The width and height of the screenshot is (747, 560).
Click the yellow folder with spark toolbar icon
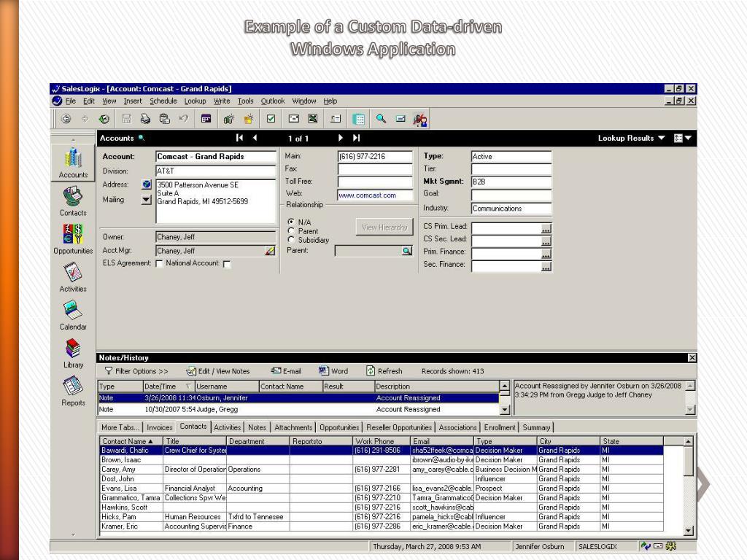[249, 119]
